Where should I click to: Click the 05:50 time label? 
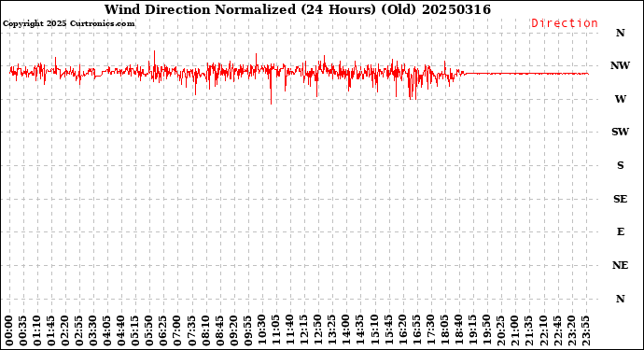click(x=150, y=330)
